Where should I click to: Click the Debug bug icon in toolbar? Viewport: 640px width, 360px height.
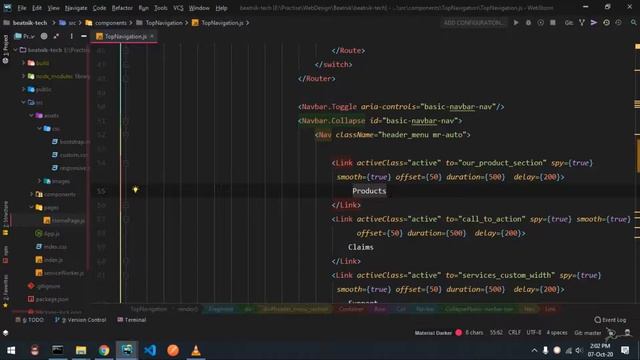pos(528,23)
